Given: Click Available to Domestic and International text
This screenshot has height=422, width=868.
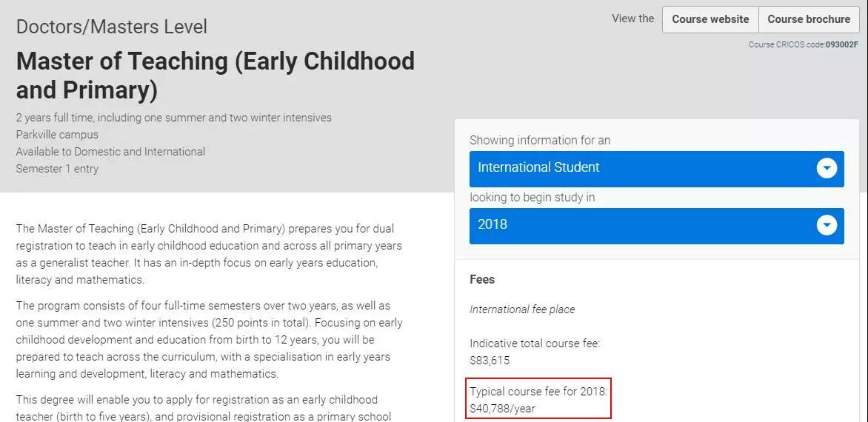Looking at the screenshot, I should (x=110, y=152).
